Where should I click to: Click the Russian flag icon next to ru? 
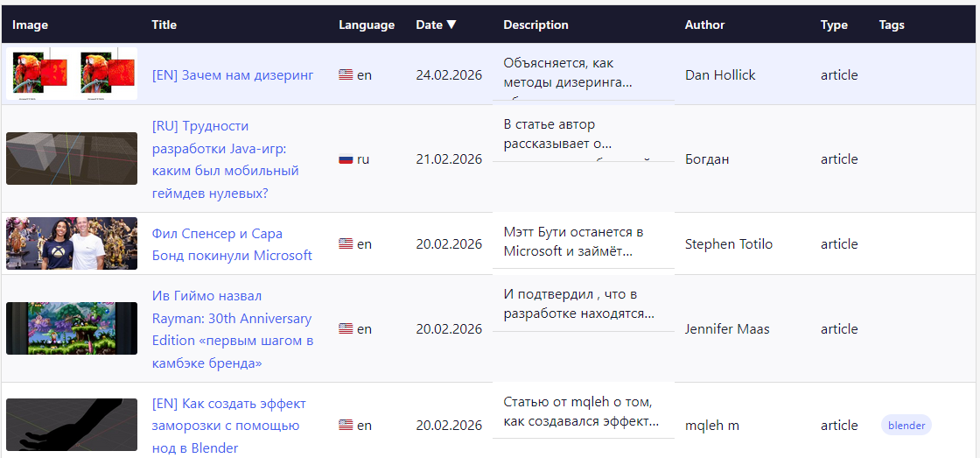pyautogui.click(x=346, y=159)
